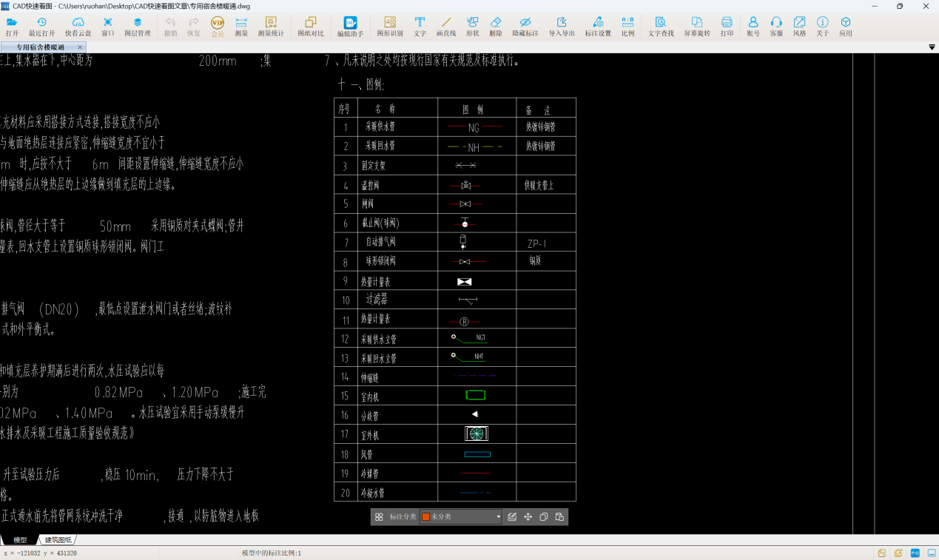Click the orange color swatch for 未分类
This screenshot has width=939, height=560.
425,517
